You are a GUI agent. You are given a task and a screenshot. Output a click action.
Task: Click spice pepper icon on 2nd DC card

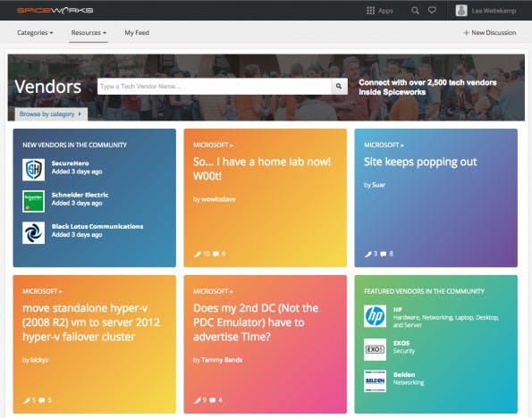coord(197,400)
